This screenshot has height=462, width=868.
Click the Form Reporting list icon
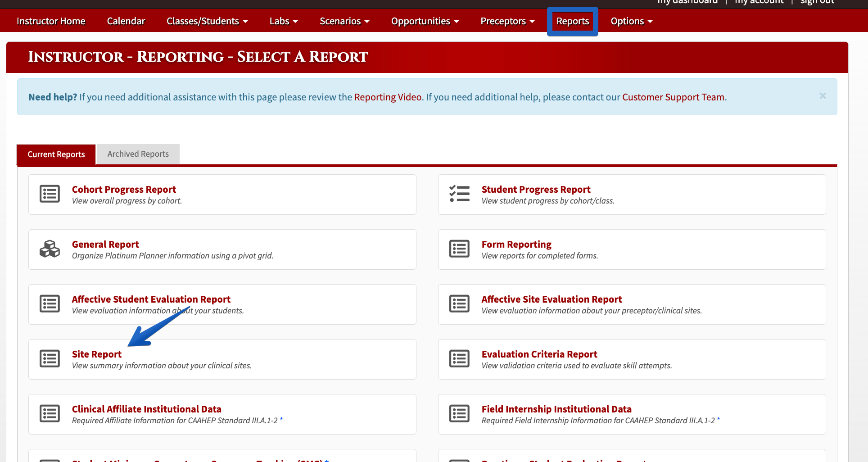coord(459,249)
